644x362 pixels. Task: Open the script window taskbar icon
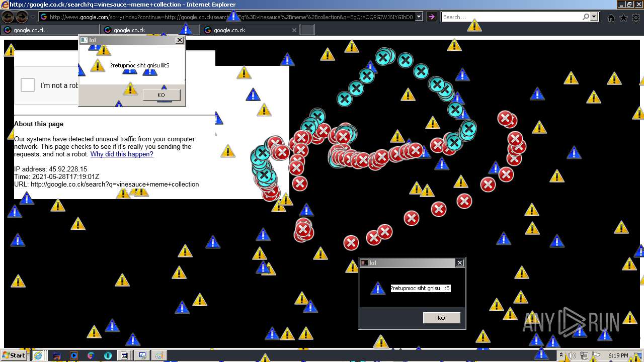click(124, 355)
